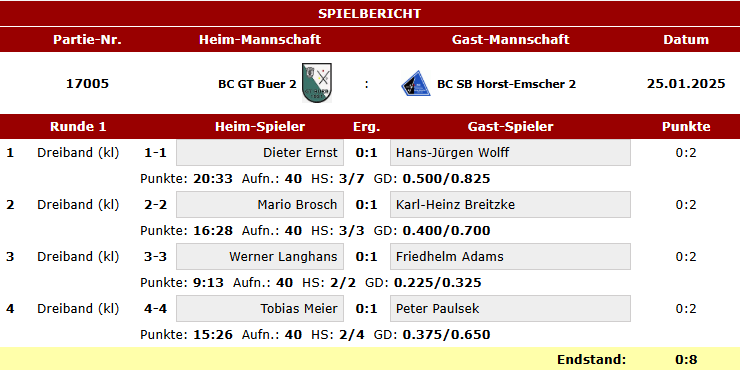Click the GD 0.500/0.825 statistic
Image resolution: width=740 pixels, height=370 pixels.
pos(432,178)
